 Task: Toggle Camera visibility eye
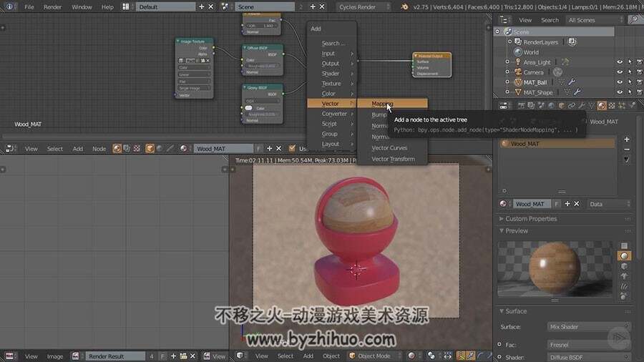pos(620,72)
